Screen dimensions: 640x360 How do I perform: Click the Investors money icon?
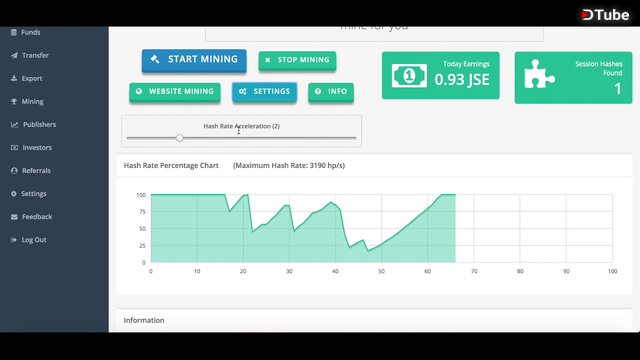[14, 147]
